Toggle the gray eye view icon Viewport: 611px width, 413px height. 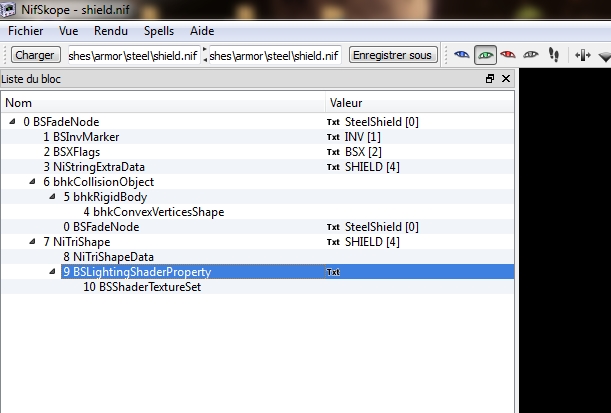pyautogui.click(x=531, y=55)
